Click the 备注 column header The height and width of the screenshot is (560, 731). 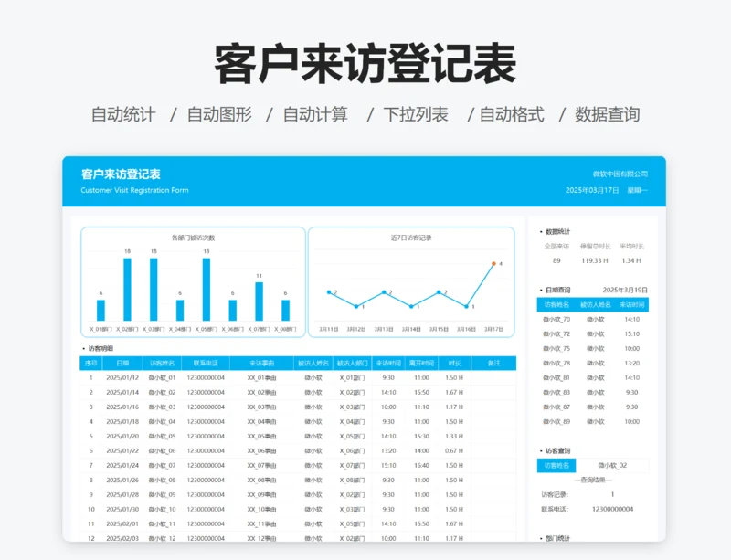pyautogui.click(x=493, y=364)
